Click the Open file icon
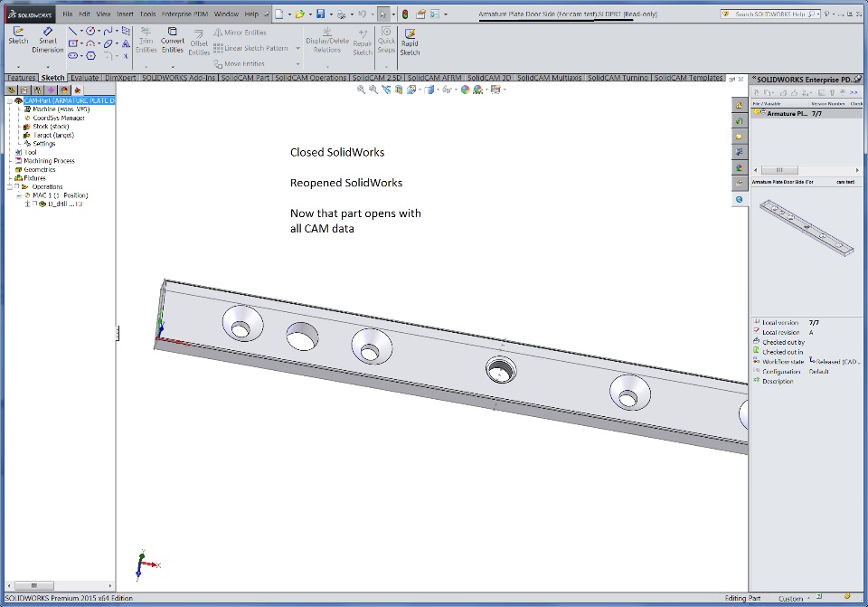 click(299, 14)
